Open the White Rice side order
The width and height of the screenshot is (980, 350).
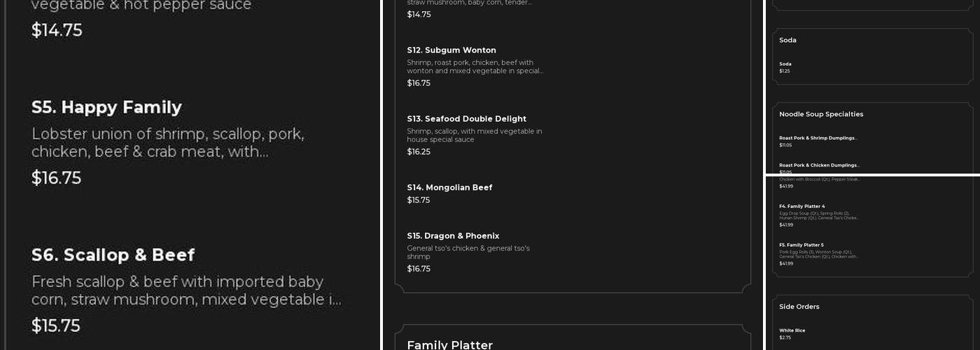pos(792,330)
